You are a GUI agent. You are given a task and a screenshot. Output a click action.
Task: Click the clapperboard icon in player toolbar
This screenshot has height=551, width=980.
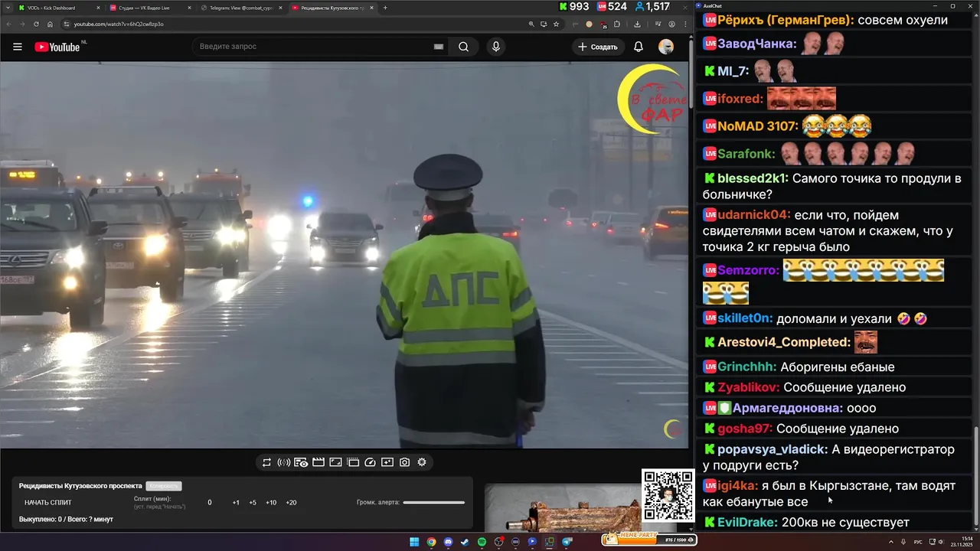318,462
